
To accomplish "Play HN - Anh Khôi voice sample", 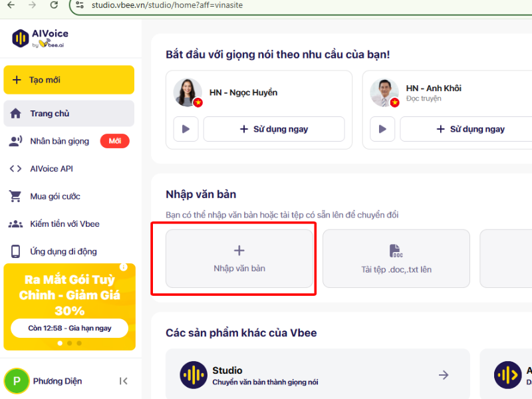I will pyautogui.click(x=382, y=129).
